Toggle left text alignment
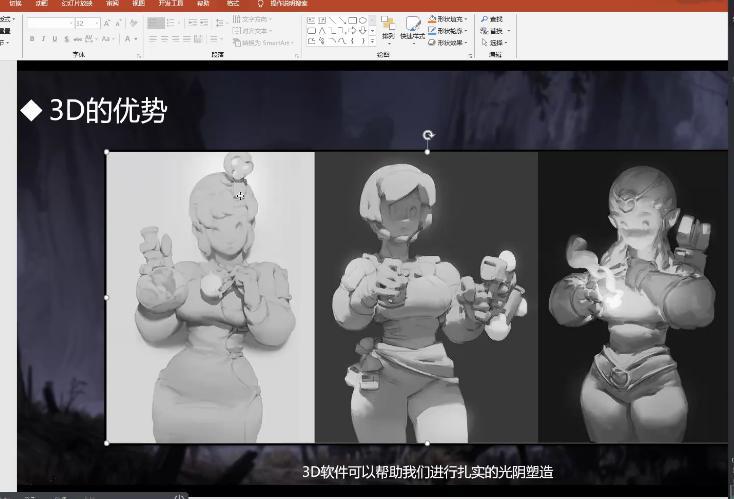The height and width of the screenshot is (499, 734). click(x=152, y=39)
